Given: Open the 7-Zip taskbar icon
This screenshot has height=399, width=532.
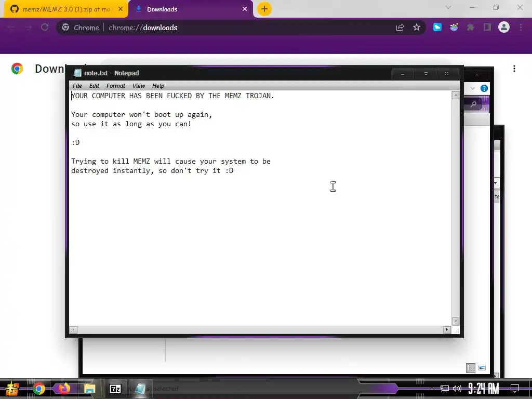Looking at the screenshot, I should click(115, 389).
